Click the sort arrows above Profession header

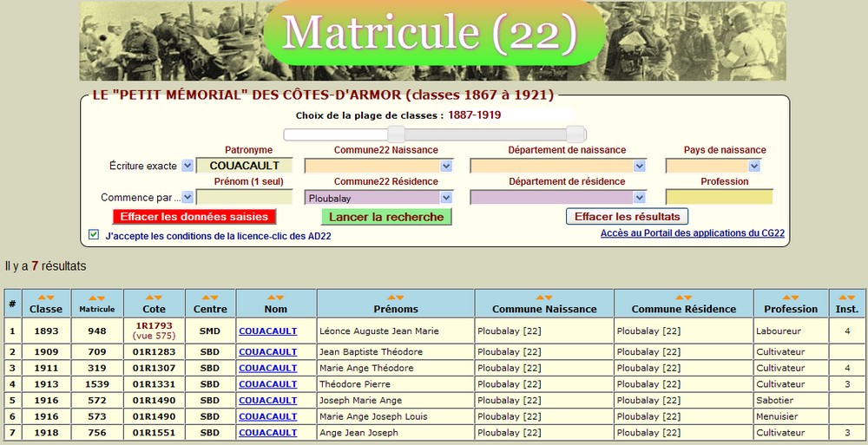tap(791, 298)
